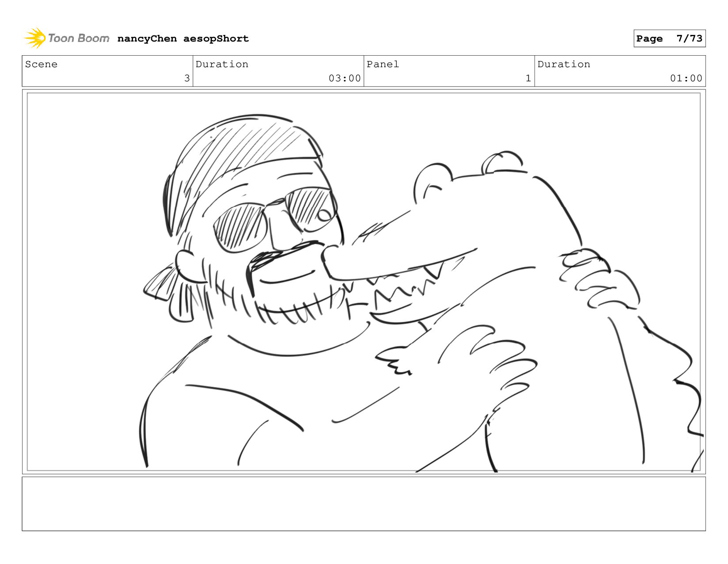This screenshot has height=564, width=728.
Task: Click the scene duration value '03:00'
Action: [x=345, y=78]
